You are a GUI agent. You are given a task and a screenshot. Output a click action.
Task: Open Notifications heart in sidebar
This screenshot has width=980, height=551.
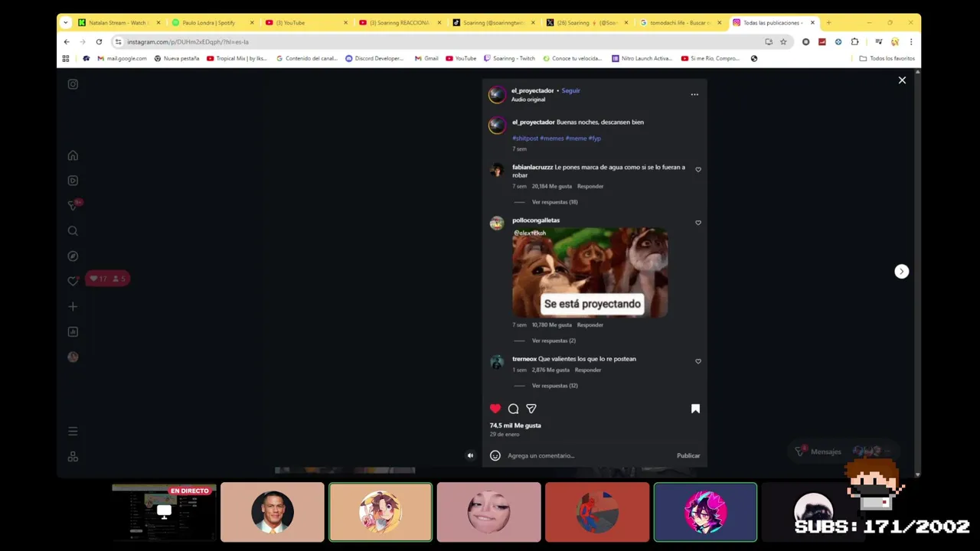73,281
